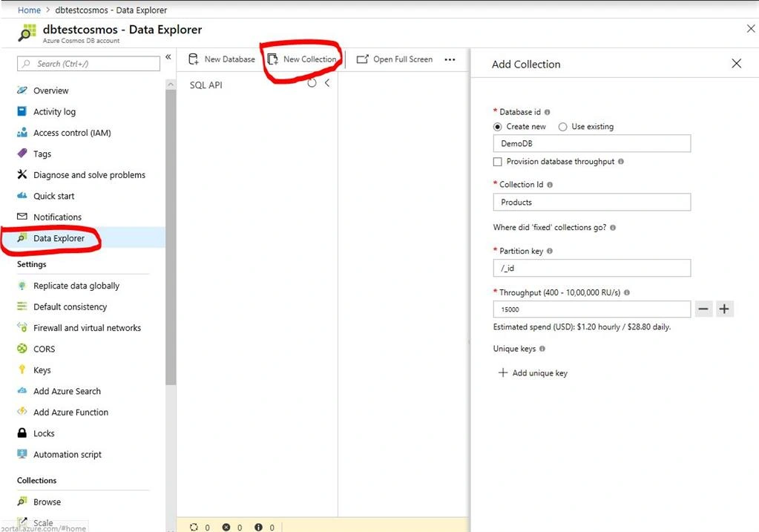
Task: Click the Quick start icon
Action: [x=22, y=196]
